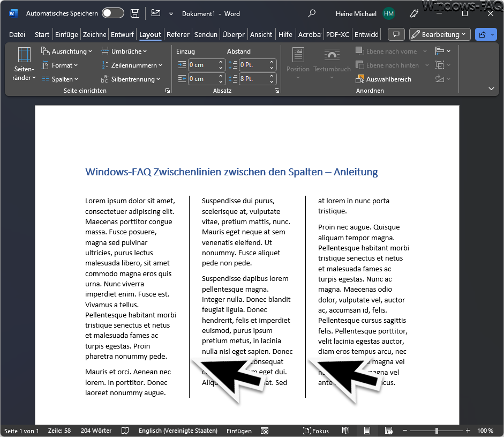Open the Spalten dropdown
The image size is (504, 437).
pos(60,79)
